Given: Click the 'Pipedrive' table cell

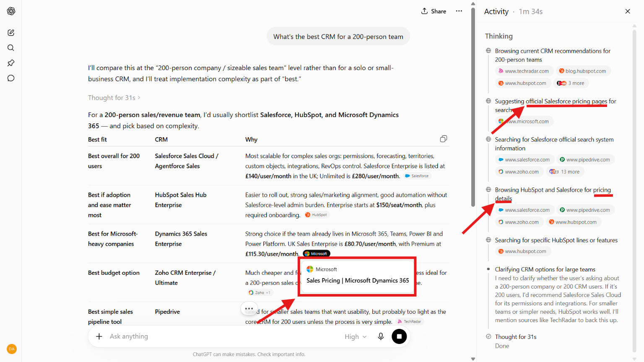Looking at the screenshot, I should [167, 312].
